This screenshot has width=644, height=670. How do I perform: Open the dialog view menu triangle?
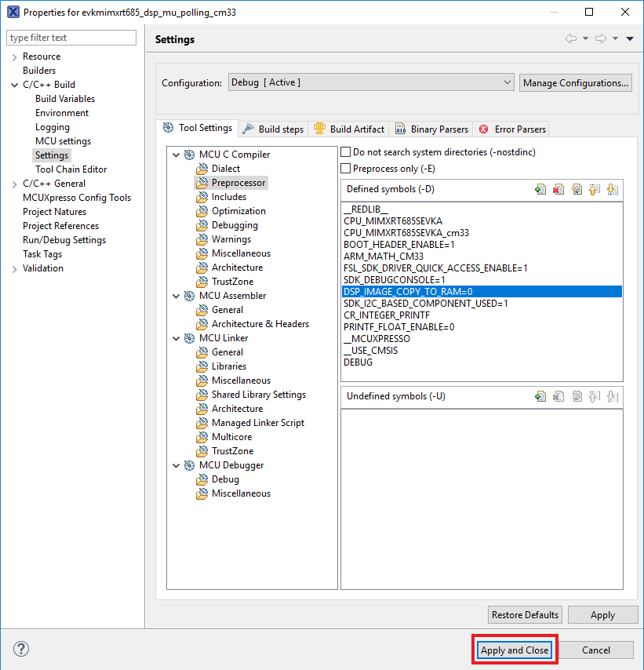click(630, 39)
